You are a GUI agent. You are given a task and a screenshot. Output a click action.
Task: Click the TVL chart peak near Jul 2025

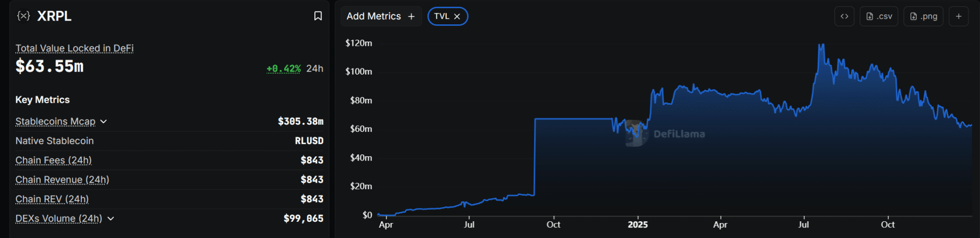click(x=822, y=44)
